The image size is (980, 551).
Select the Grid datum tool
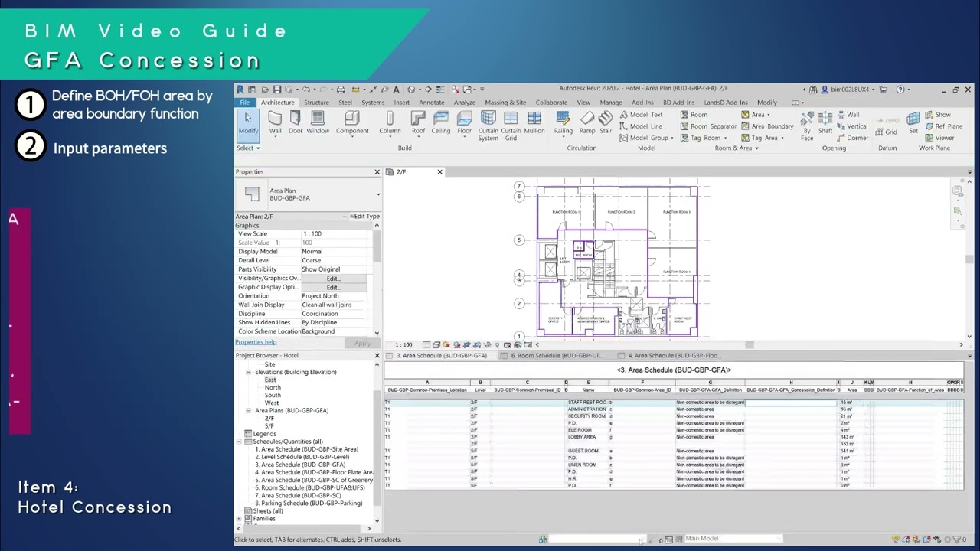tap(886, 132)
